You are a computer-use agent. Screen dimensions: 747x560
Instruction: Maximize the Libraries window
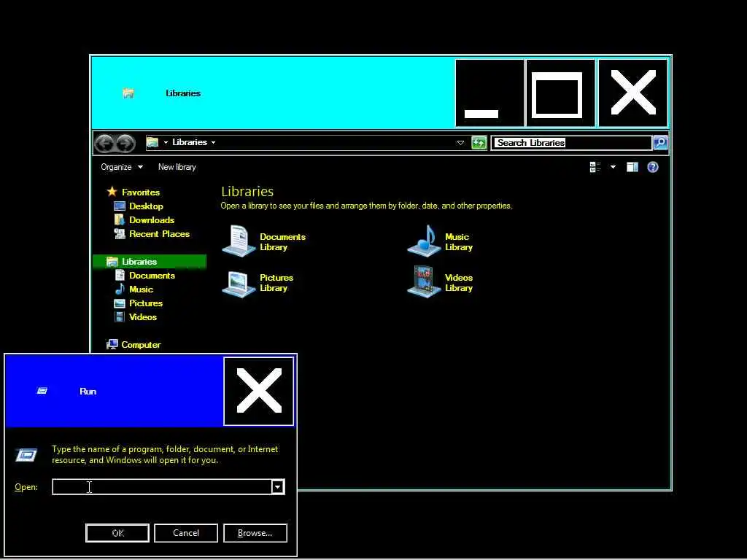(x=560, y=93)
